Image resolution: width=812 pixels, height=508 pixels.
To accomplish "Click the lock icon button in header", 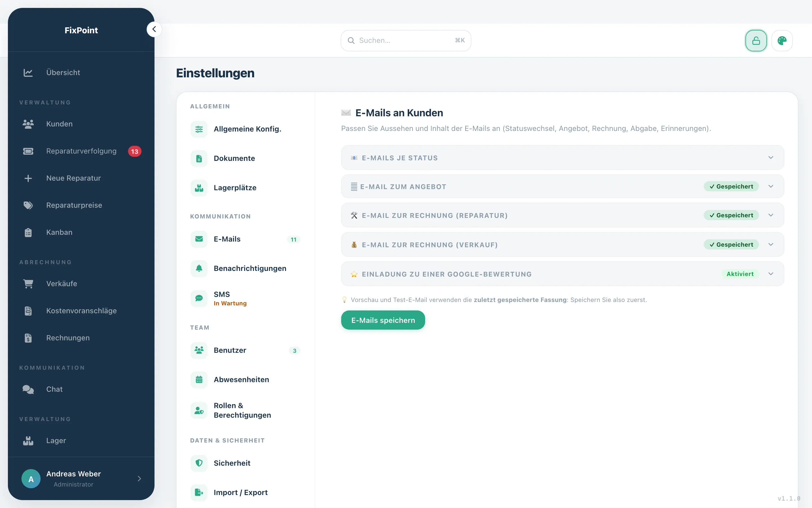I will pos(756,41).
